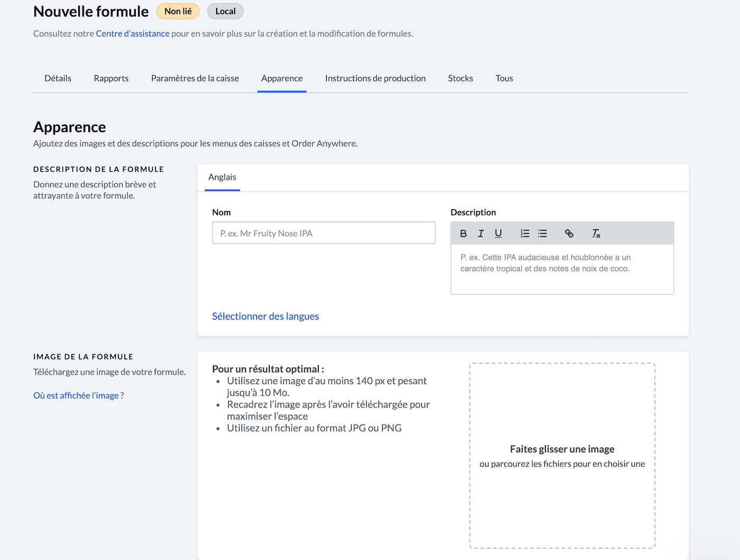Select the Apparence tab
The height and width of the screenshot is (560, 740).
pos(282,78)
